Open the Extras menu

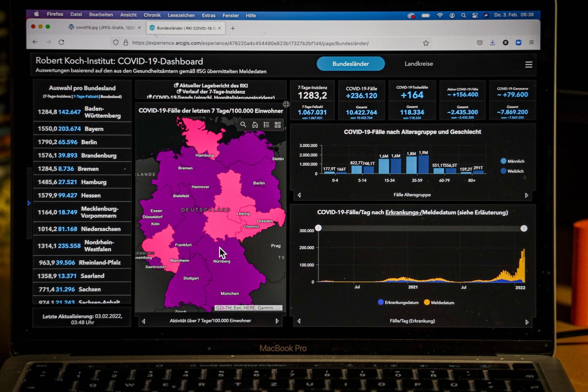point(209,15)
